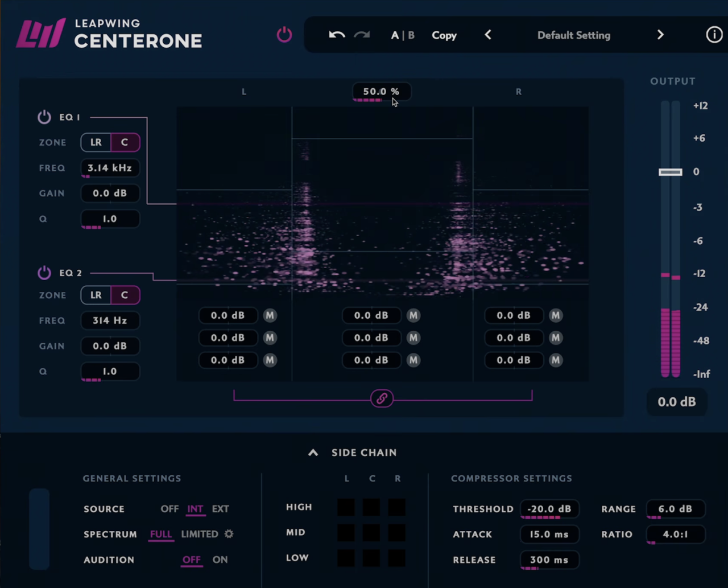Click the 50.0 % center width control
This screenshot has height=588, width=728.
381,92
